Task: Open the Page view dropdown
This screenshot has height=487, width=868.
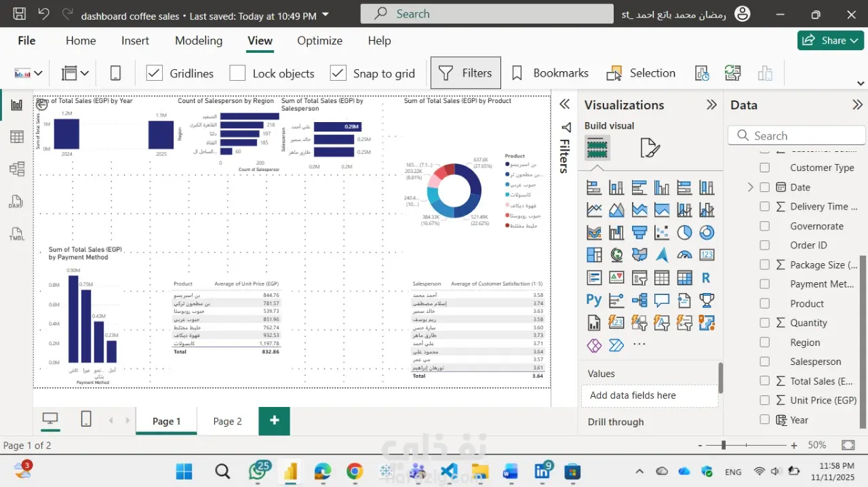Action: click(75, 73)
